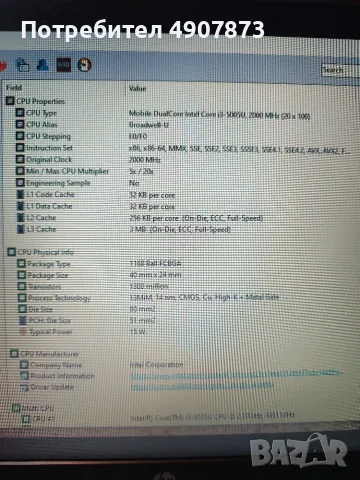360x480 pixels.
Task: Click the power icon beside Typical Power
Action: click(x=23, y=332)
